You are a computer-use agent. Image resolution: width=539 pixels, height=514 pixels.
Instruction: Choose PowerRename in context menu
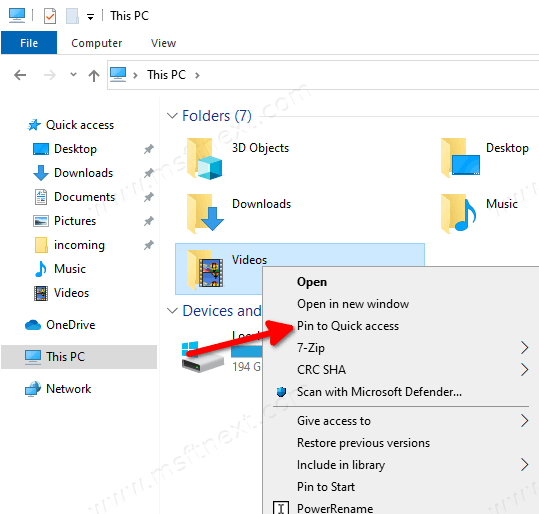tap(335, 508)
